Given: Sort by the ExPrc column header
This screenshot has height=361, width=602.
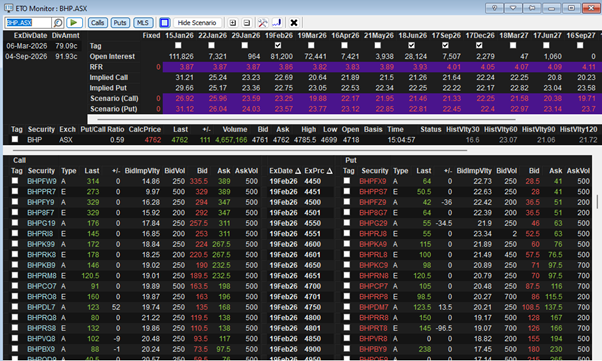Looking at the screenshot, I should coord(318,171).
